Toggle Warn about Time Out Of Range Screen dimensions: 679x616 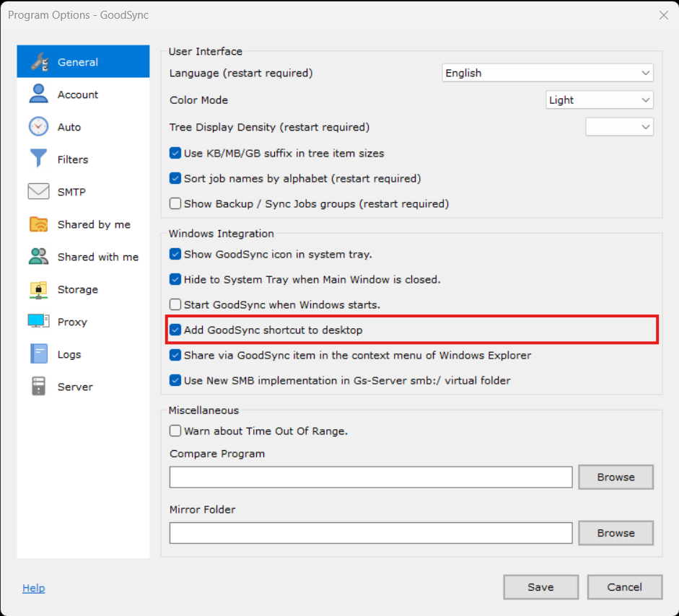(x=175, y=431)
